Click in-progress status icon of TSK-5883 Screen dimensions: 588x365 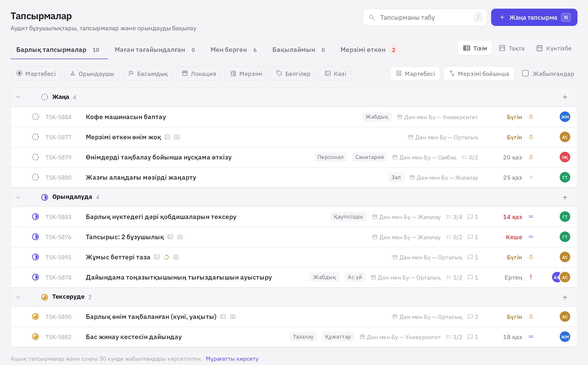(35, 217)
